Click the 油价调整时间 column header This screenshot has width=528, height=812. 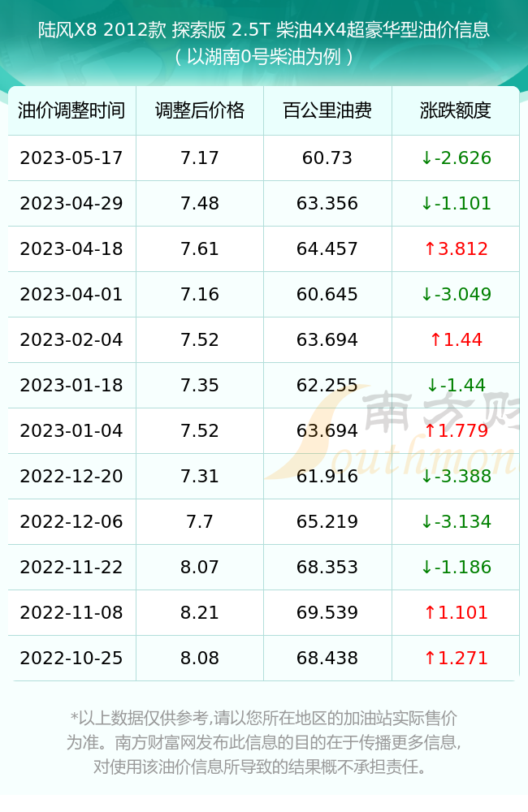71,110
